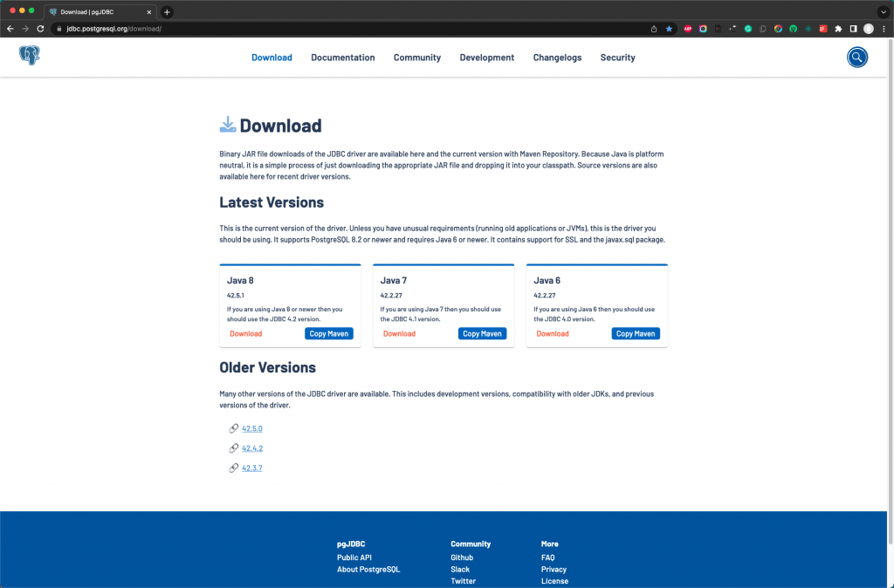The height and width of the screenshot is (588, 894).
Task: Click the padlock site info icon
Action: coord(58,29)
